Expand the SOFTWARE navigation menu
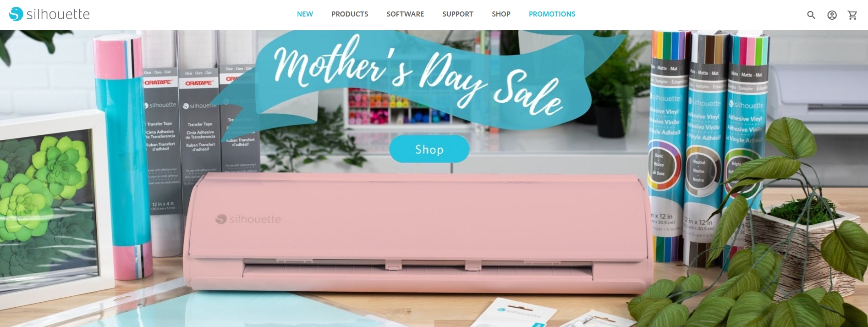868x327 pixels. [405, 14]
